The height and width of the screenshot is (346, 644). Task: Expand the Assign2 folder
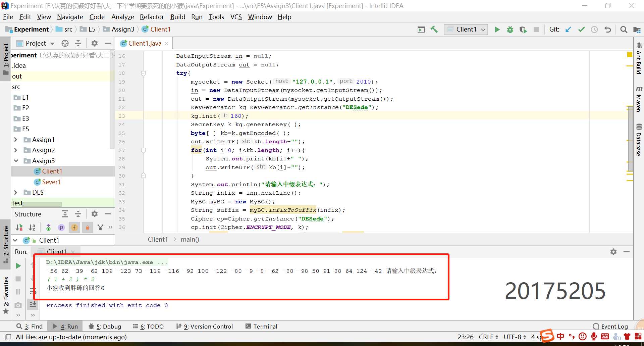pyautogui.click(x=16, y=150)
